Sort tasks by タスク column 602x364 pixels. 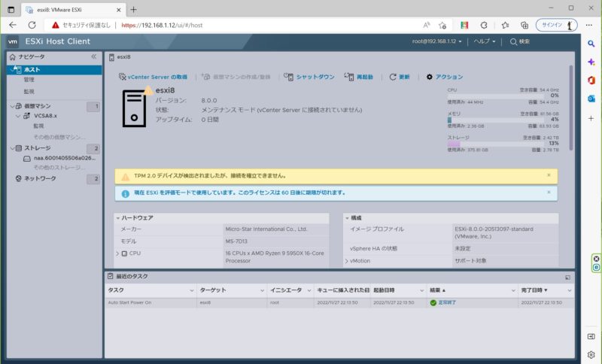(x=151, y=290)
